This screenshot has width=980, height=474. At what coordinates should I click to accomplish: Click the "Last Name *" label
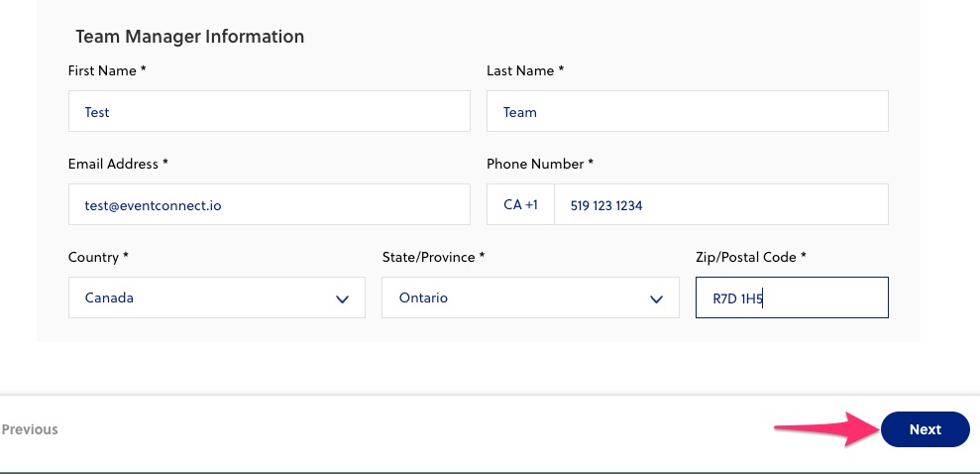tap(525, 71)
